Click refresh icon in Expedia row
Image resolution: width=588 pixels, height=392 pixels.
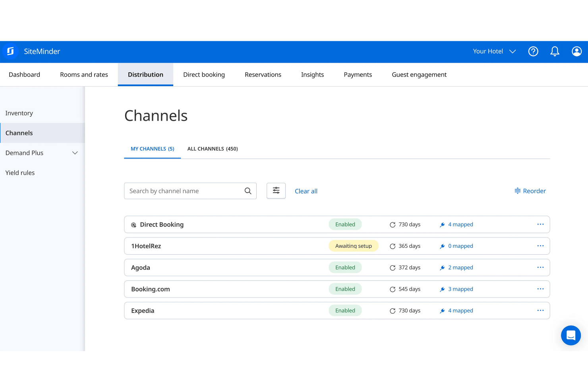point(393,311)
